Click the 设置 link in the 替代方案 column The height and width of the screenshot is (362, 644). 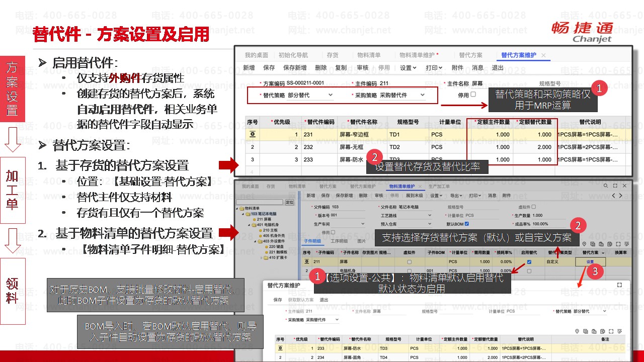[590, 262]
